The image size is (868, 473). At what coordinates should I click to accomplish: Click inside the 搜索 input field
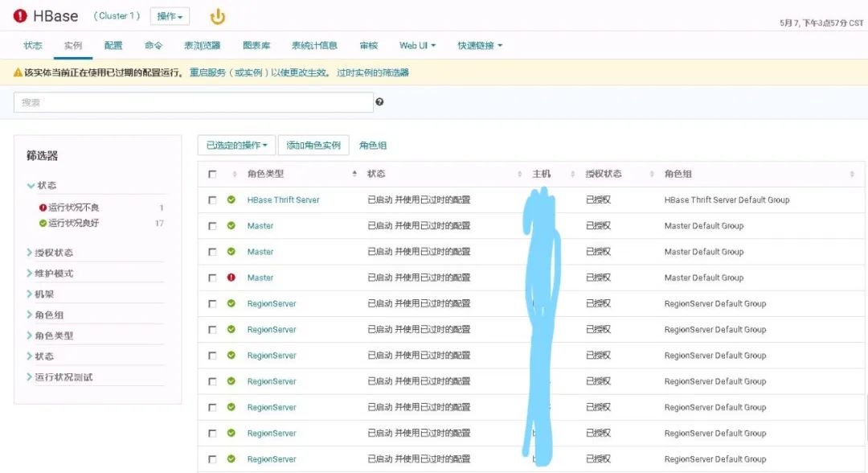(x=194, y=102)
